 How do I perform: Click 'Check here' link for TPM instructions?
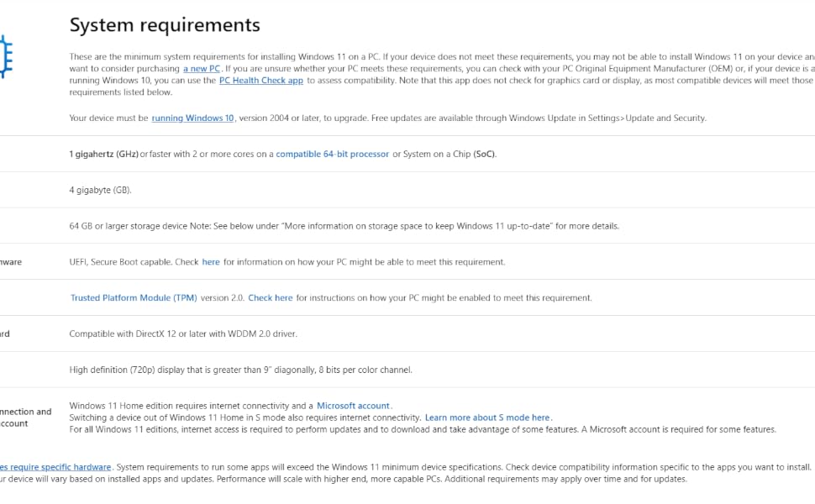click(271, 297)
